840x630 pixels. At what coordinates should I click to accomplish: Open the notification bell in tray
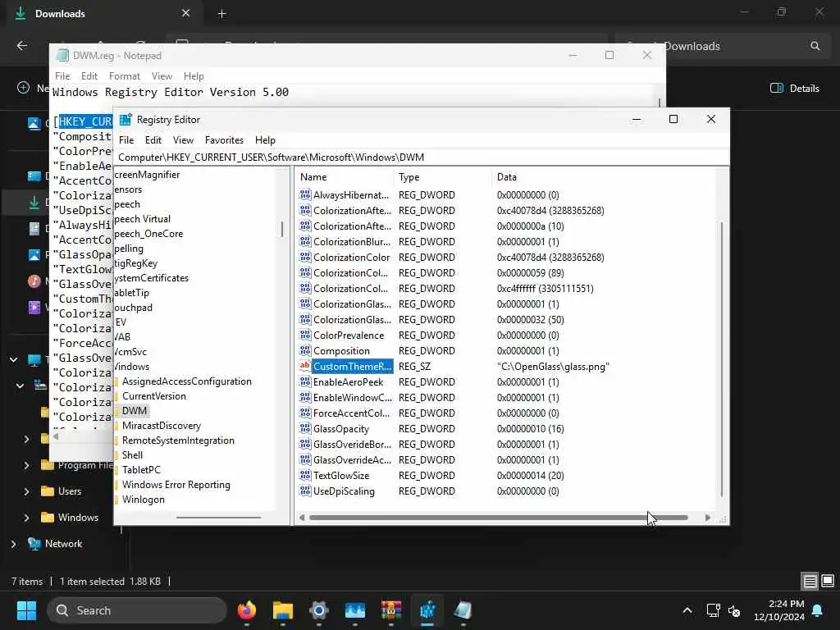[818, 610]
